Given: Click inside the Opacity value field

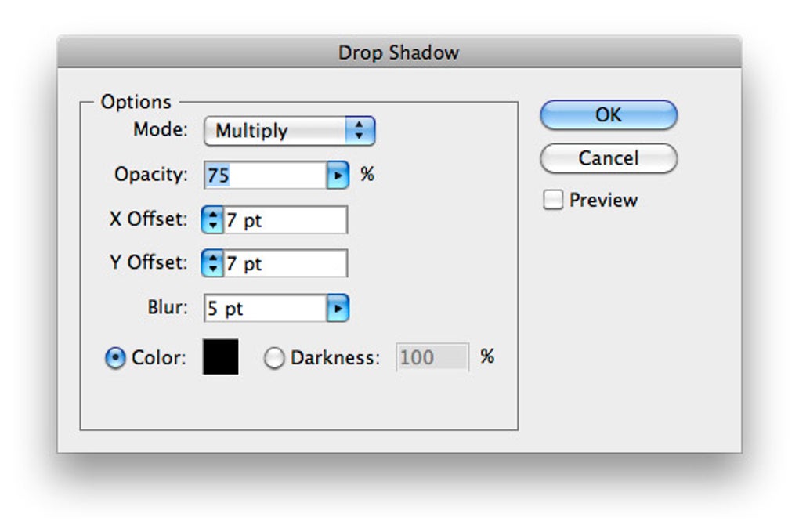Looking at the screenshot, I should [x=265, y=176].
